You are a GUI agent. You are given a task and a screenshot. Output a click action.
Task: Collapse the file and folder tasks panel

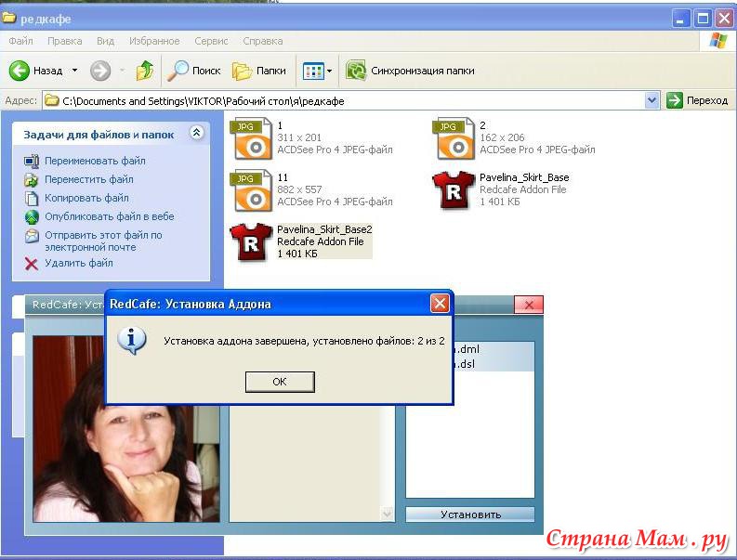point(196,134)
